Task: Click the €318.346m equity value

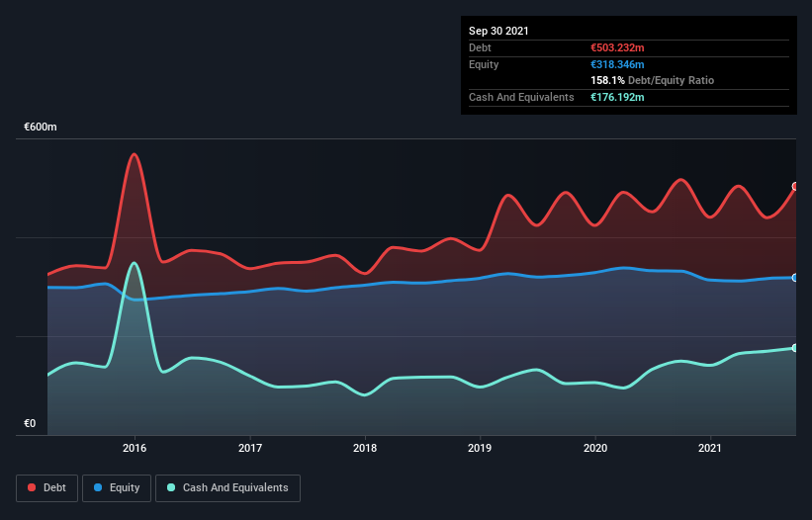Action: [617, 64]
